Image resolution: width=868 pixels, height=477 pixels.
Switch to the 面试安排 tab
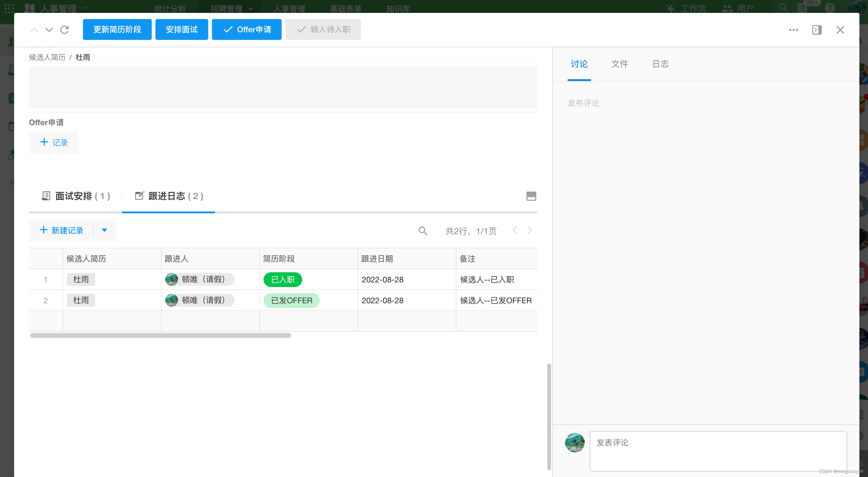[x=76, y=196]
